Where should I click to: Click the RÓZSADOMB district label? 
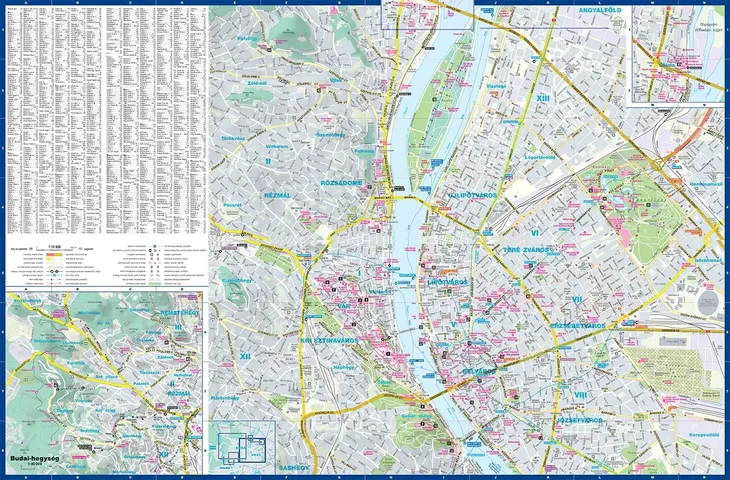[341, 183]
